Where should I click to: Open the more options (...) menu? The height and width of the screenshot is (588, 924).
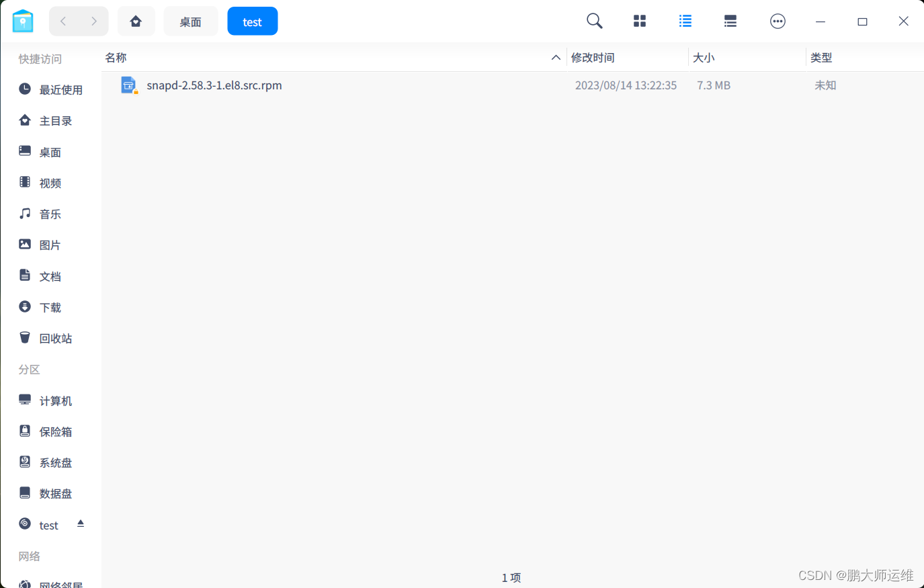pyautogui.click(x=778, y=21)
